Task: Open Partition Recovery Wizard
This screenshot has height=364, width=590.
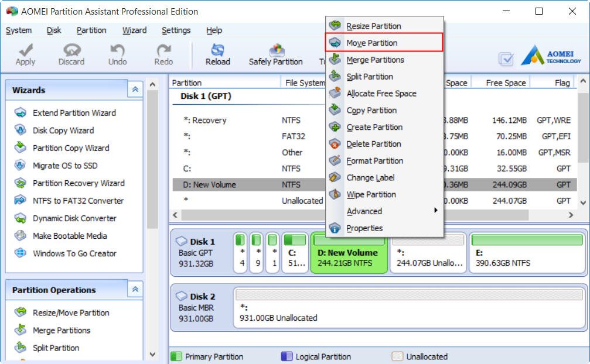Action: tap(79, 183)
